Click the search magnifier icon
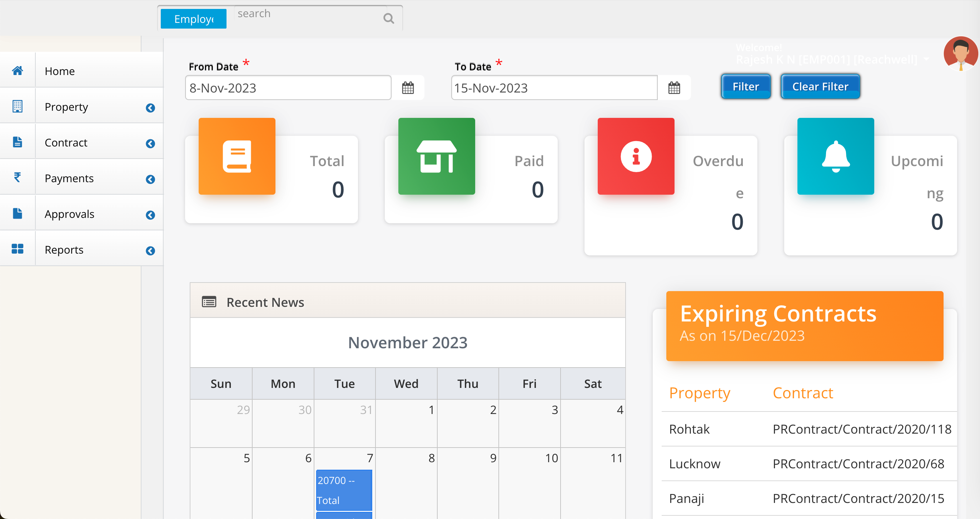The image size is (980, 519). tap(388, 18)
